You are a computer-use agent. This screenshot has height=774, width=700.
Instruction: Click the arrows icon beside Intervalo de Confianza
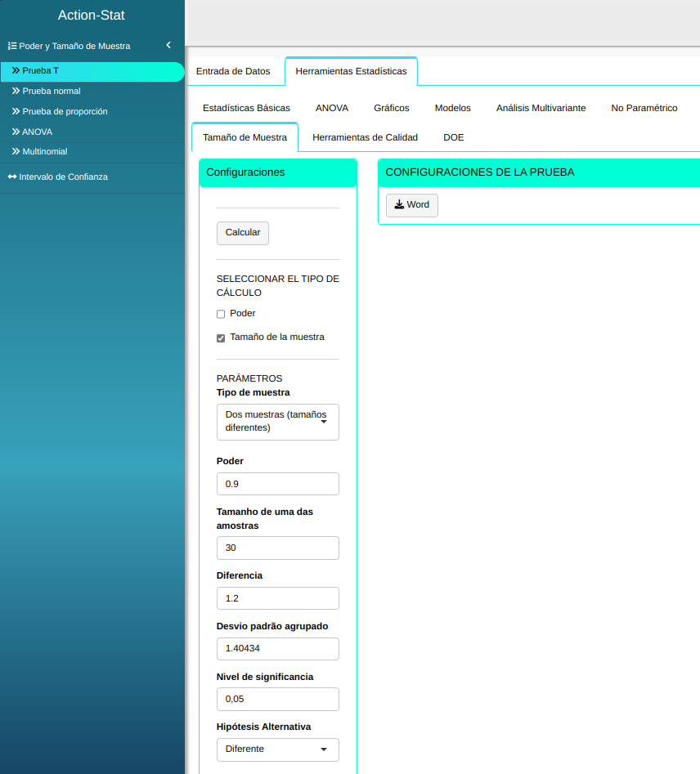[12, 177]
